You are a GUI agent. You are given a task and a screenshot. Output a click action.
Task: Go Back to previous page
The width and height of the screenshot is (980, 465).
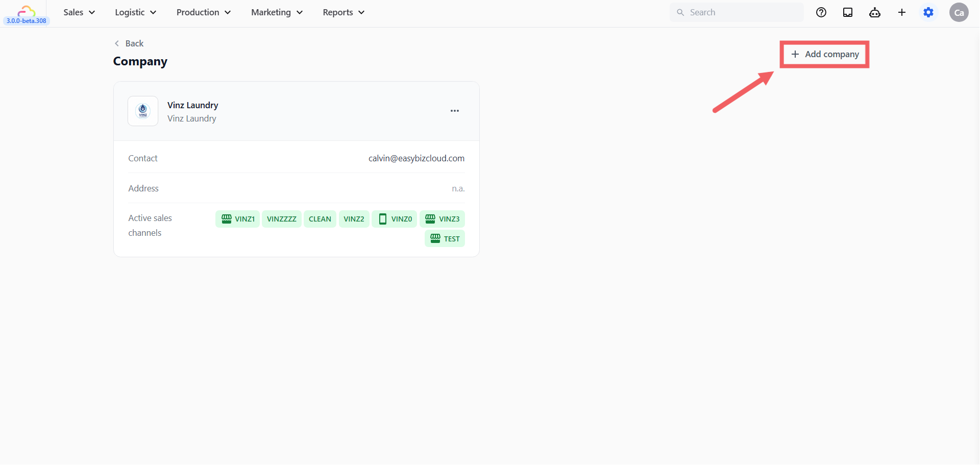(x=129, y=43)
